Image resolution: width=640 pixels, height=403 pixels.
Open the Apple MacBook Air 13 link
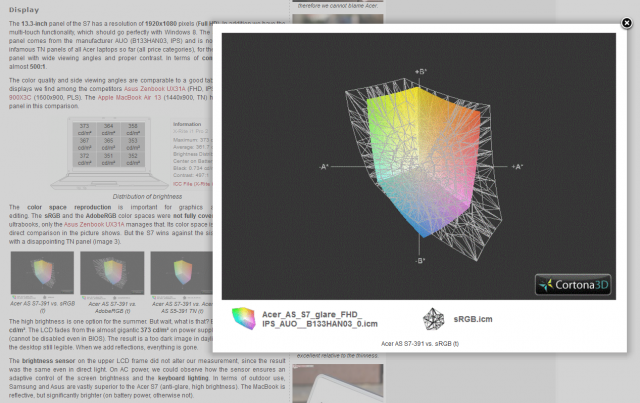tap(129, 98)
